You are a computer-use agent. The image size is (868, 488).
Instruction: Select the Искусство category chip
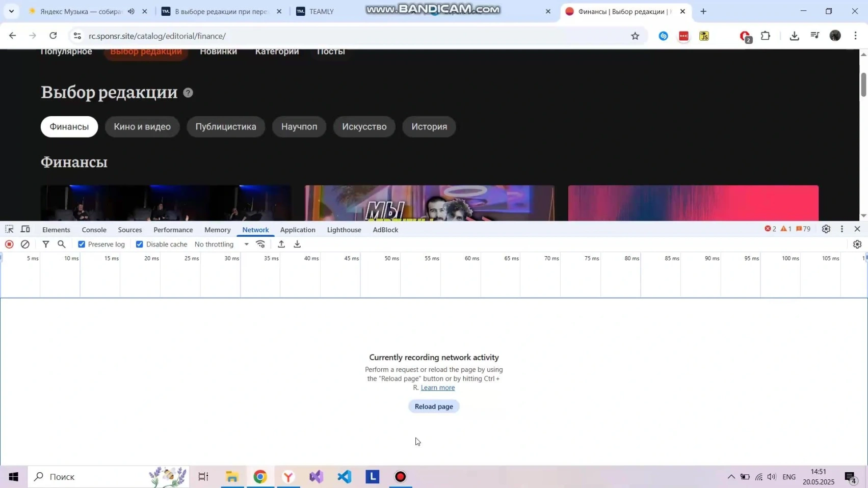pos(364,127)
